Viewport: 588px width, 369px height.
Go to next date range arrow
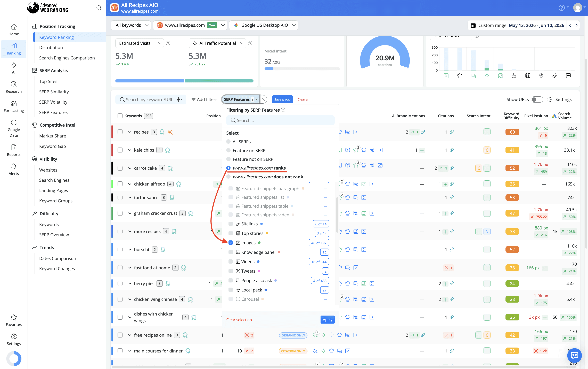[576, 25]
